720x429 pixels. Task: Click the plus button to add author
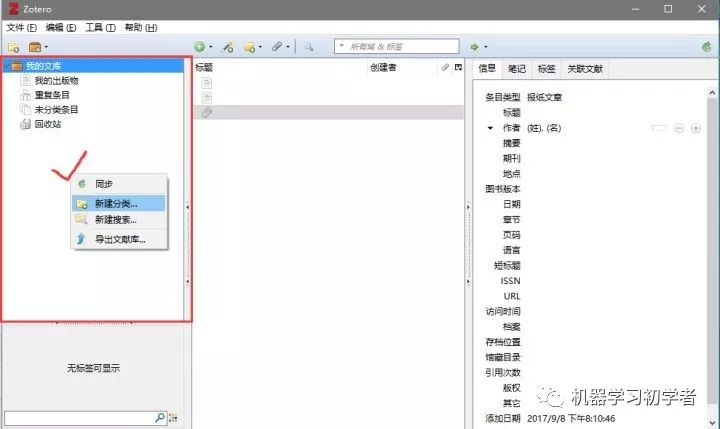pyautogui.click(x=696, y=128)
